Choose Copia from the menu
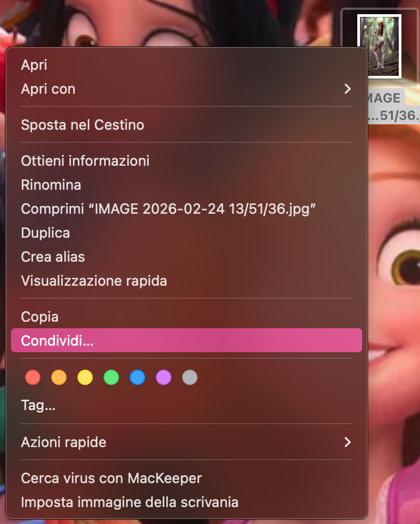Viewport: 420px width, 524px height. 186,317
